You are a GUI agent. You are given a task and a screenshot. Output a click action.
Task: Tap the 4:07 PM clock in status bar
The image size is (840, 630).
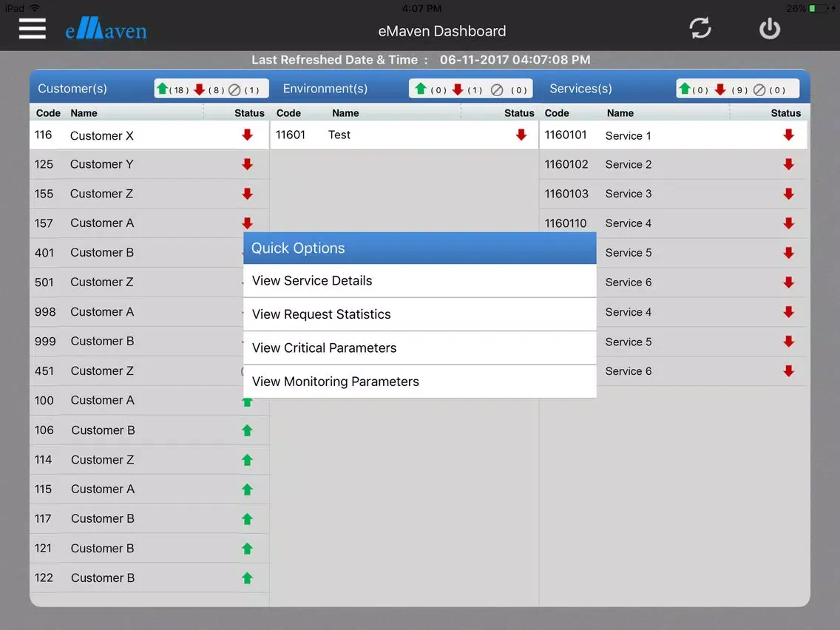(x=421, y=8)
